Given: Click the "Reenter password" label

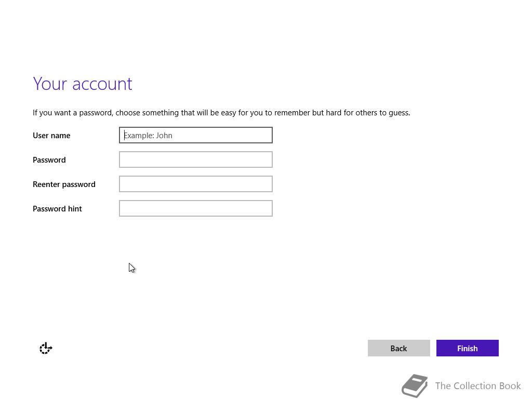Looking at the screenshot, I should 64,184.
